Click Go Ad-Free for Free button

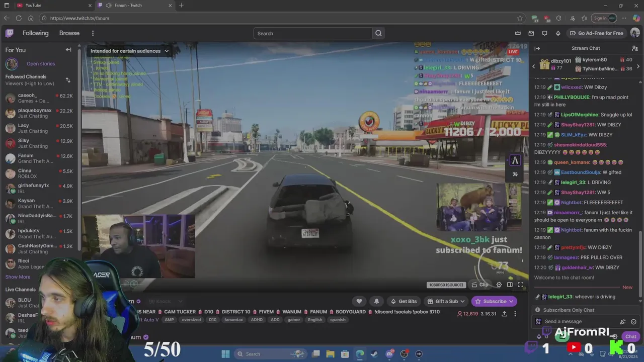tap(596, 33)
